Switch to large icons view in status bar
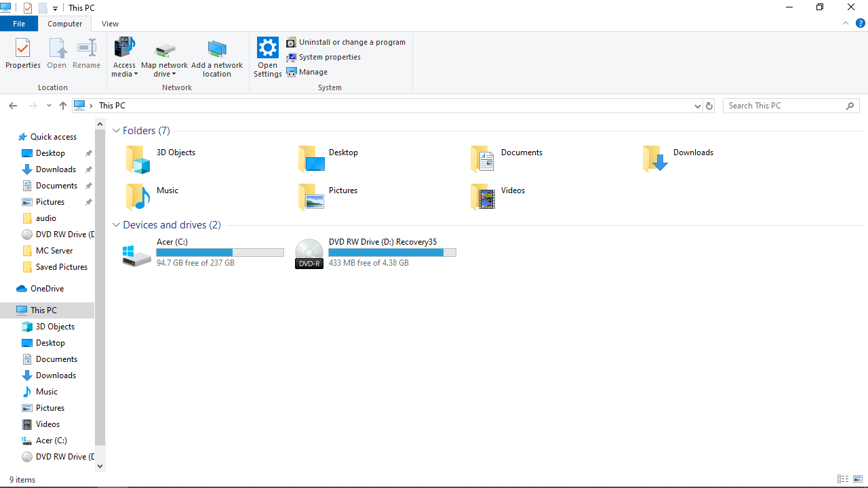The width and height of the screenshot is (868, 488). tap(858, 479)
